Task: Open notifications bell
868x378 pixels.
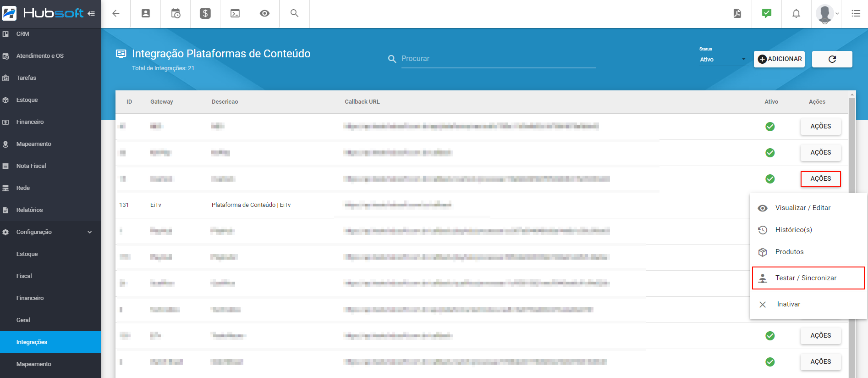Action: point(797,13)
